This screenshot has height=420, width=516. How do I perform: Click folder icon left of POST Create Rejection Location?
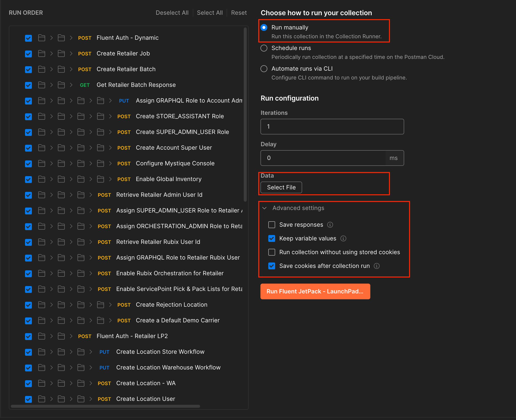(x=101, y=305)
